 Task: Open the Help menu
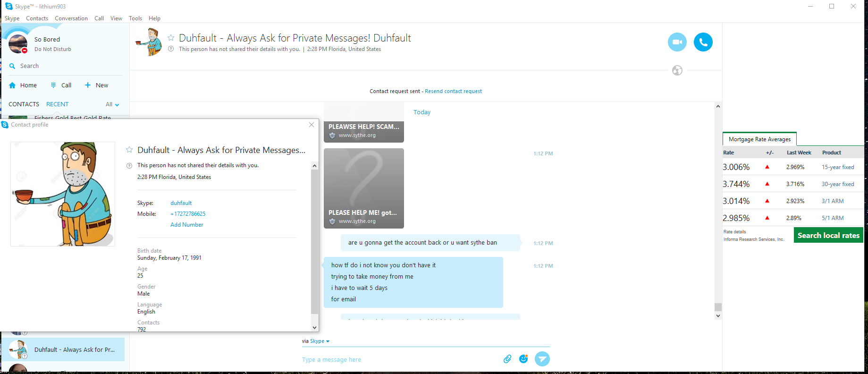[x=154, y=18]
